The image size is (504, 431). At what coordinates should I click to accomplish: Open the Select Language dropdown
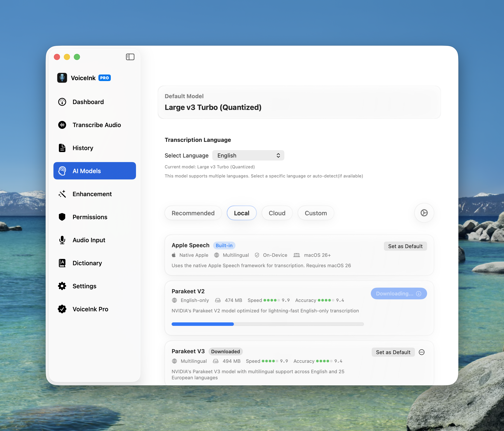click(248, 155)
